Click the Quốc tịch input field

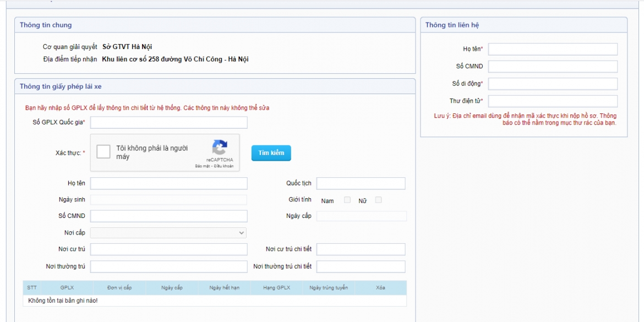point(361,184)
